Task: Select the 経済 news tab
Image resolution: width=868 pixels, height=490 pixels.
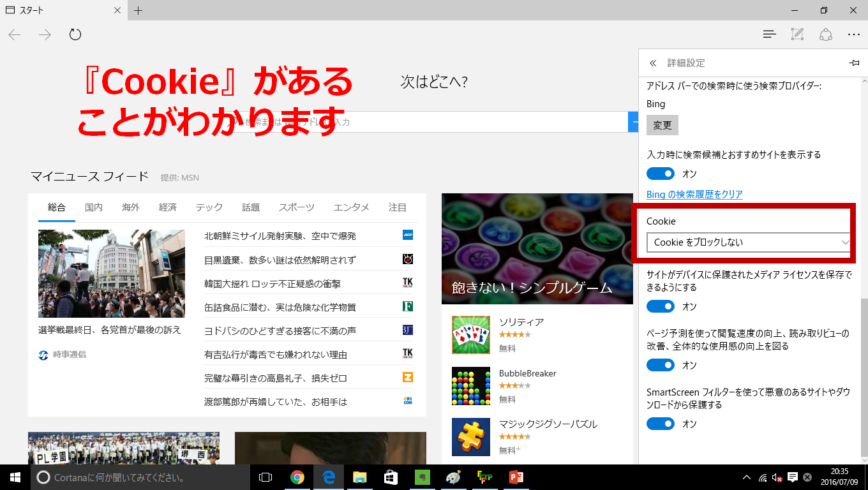Action: pyautogui.click(x=168, y=207)
